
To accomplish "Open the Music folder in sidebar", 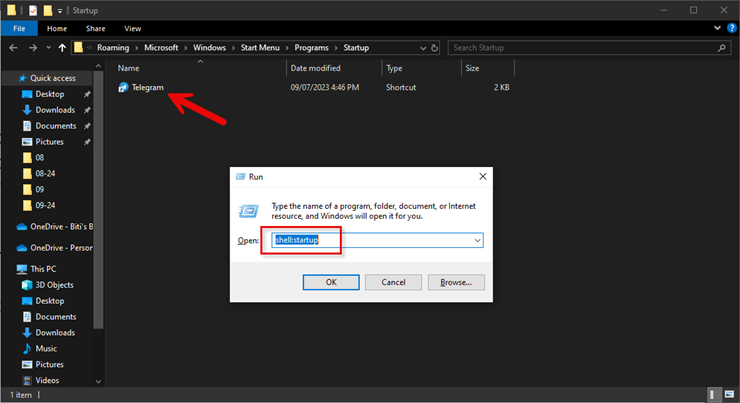I will (x=46, y=348).
